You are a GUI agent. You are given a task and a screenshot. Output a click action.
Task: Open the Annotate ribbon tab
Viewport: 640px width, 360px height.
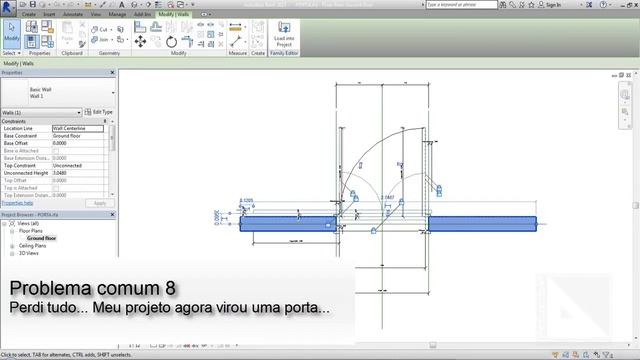coord(73,14)
